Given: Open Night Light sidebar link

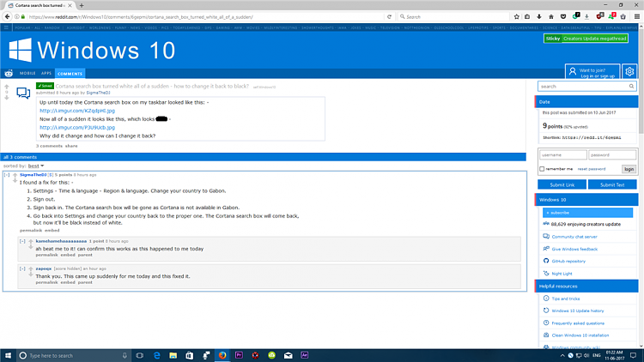Looking at the screenshot, I should (562, 274).
